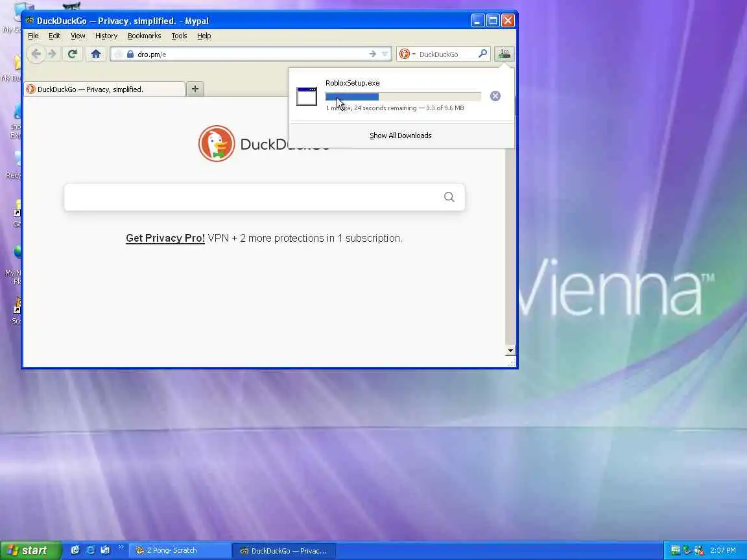Click the tray icon with red X
747x560 pixels.
point(699,550)
